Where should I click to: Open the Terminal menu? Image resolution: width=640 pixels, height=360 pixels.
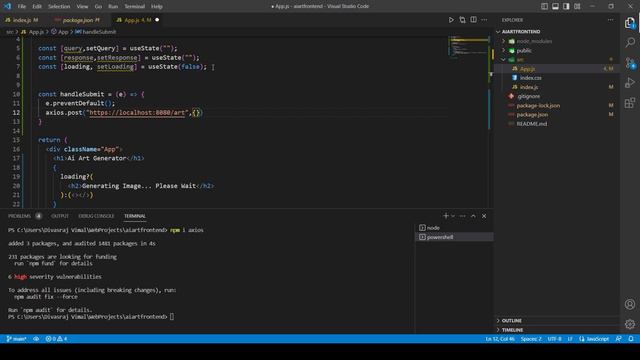pyautogui.click(x=134, y=7)
